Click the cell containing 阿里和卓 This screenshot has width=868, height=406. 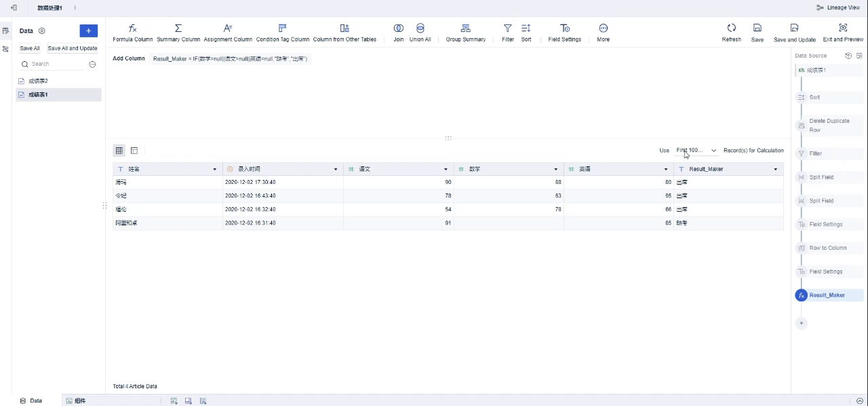pos(167,223)
